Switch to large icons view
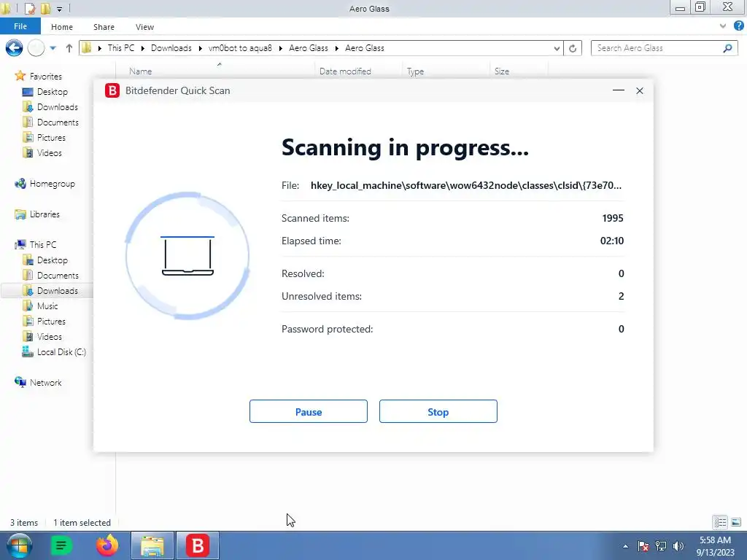 736,522
